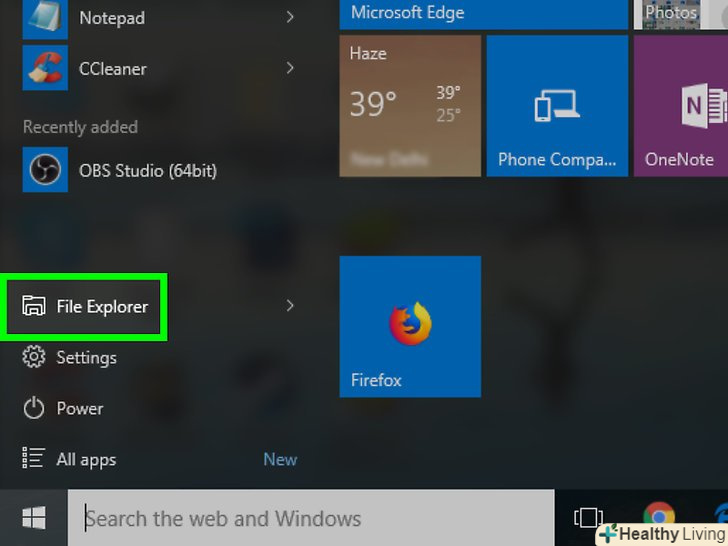
Task: Click the CCleaner app icon
Action: (45, 68)
